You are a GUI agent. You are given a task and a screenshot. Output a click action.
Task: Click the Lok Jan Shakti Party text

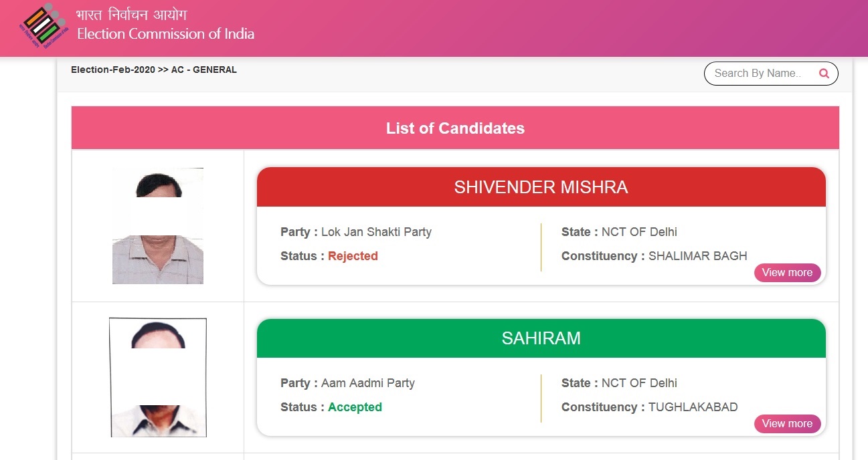point(376,232)
